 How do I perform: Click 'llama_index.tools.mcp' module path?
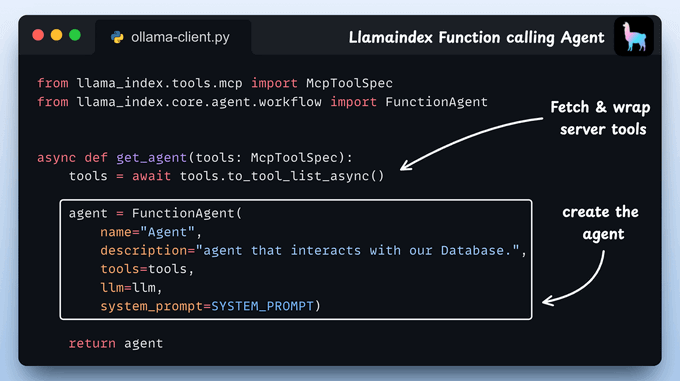[159, 83]
